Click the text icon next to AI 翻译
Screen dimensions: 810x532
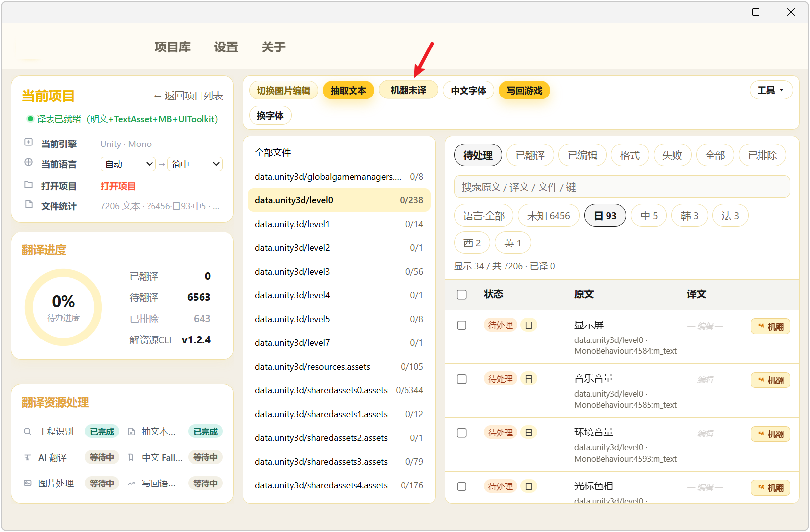tap(28, 458)
